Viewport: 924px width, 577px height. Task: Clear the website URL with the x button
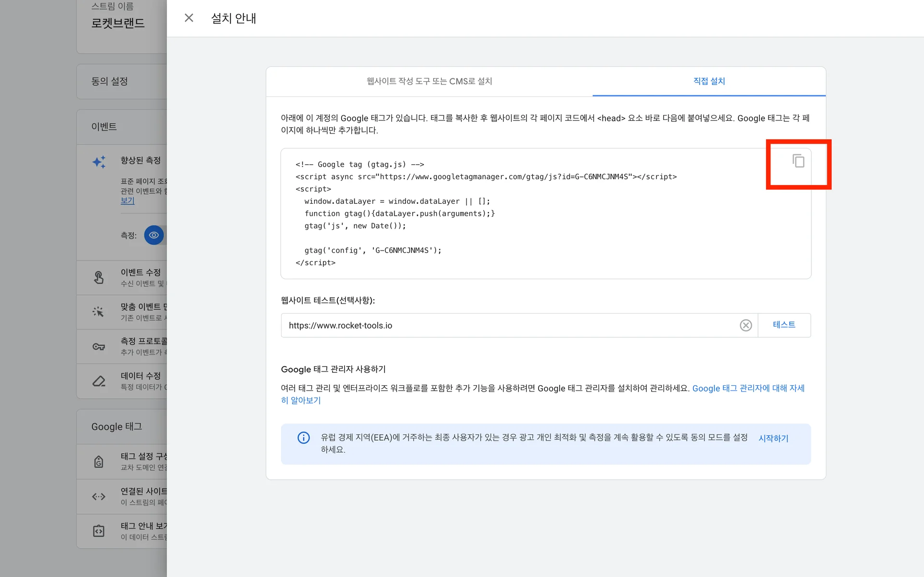tap(746, 325)
